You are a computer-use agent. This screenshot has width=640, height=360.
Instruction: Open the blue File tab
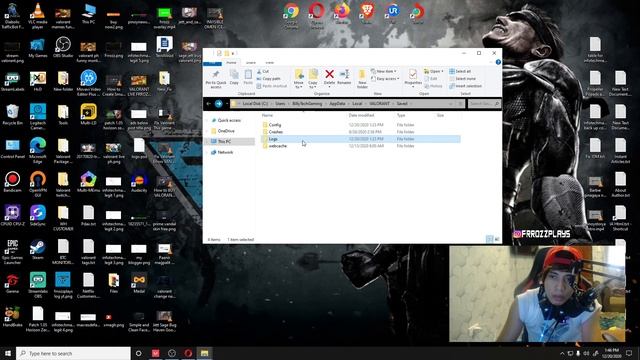click(x=212, y=63)
